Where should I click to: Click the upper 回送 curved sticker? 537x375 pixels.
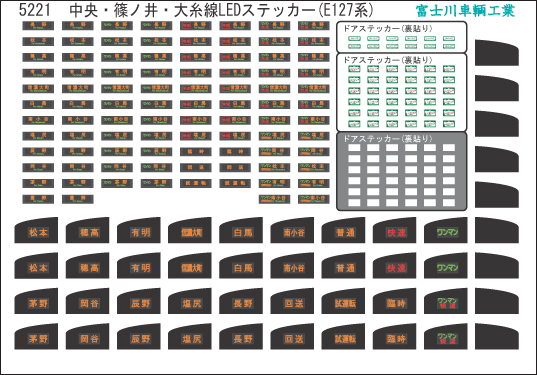pyautogui.click(x=292, y=301)
